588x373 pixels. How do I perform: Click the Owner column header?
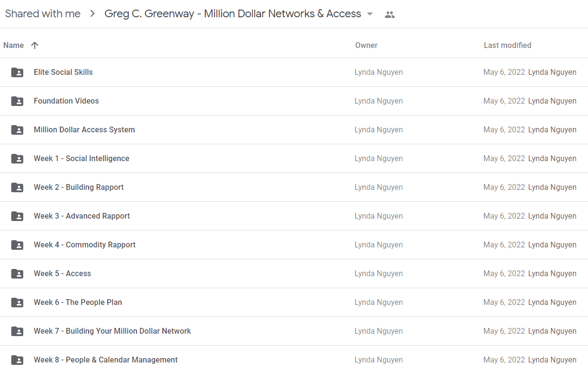coord(366,45)
